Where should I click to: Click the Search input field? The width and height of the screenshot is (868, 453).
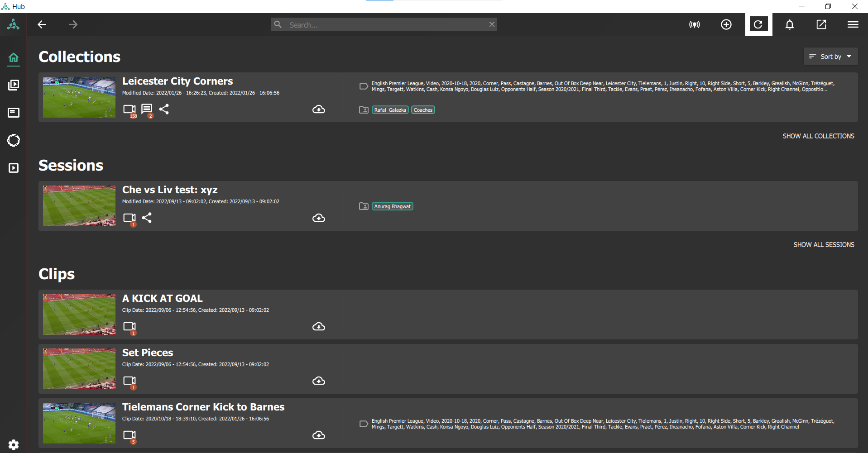384,24
